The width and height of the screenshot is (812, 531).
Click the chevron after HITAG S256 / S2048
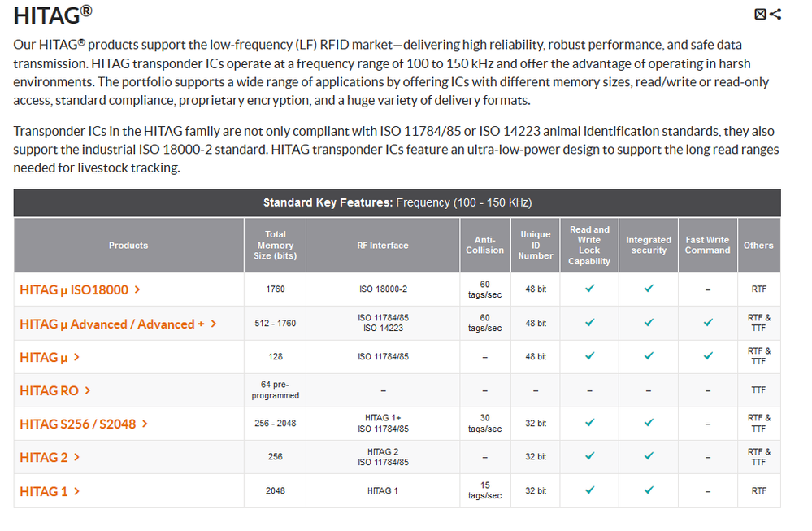coord(145,424)
